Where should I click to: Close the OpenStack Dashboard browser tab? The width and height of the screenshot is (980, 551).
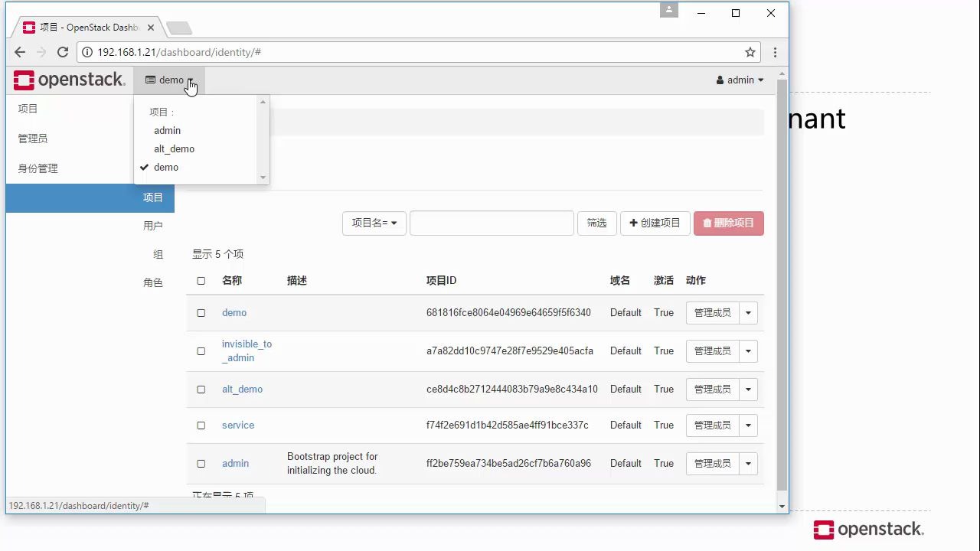coord(151,28)
